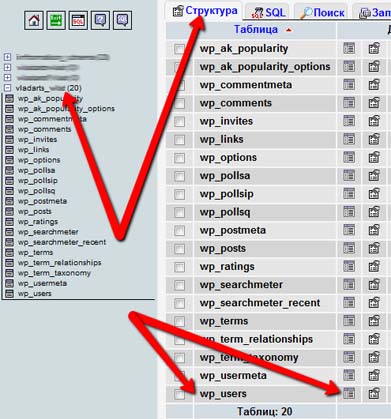
Task: Open the SQL tab
Action: point(268,12)
